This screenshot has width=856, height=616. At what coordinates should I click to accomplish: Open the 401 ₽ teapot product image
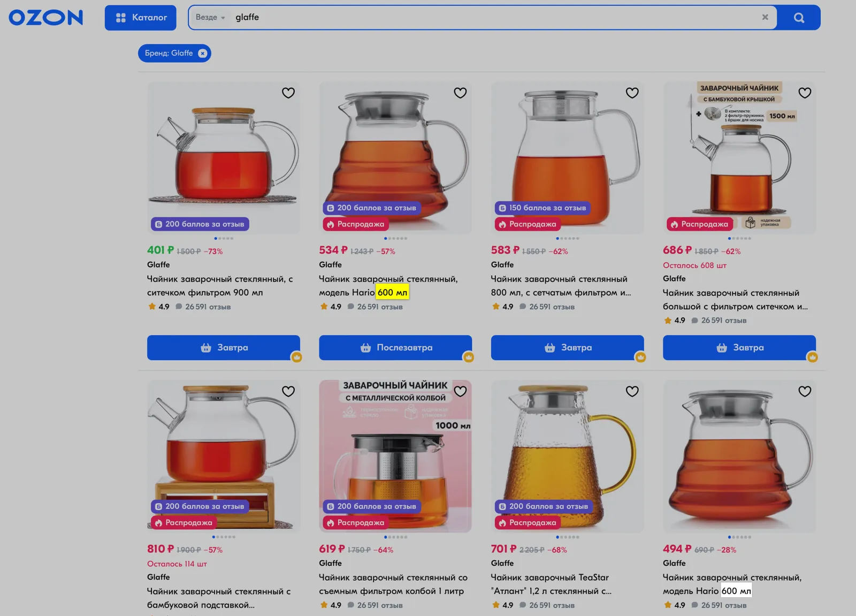(224, 158)
